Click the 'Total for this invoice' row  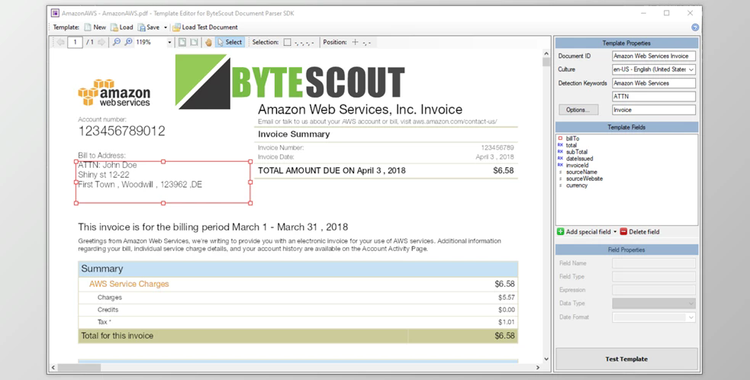point(298,335)
